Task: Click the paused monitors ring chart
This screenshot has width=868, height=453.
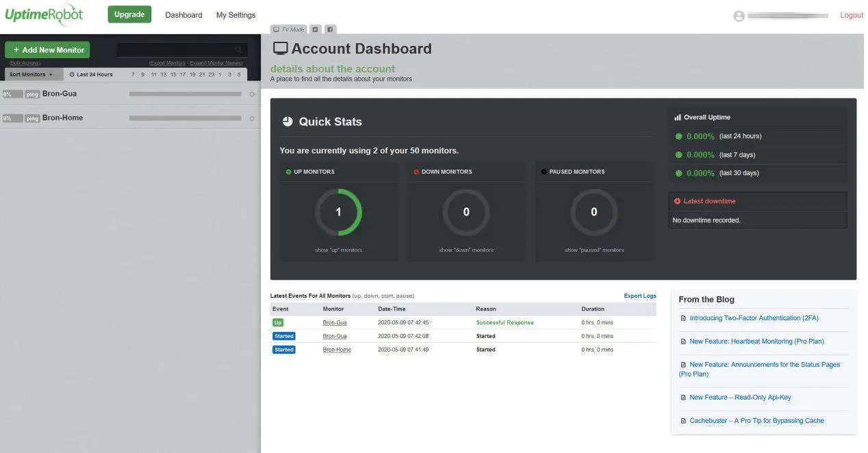Action: click(594, 212)
